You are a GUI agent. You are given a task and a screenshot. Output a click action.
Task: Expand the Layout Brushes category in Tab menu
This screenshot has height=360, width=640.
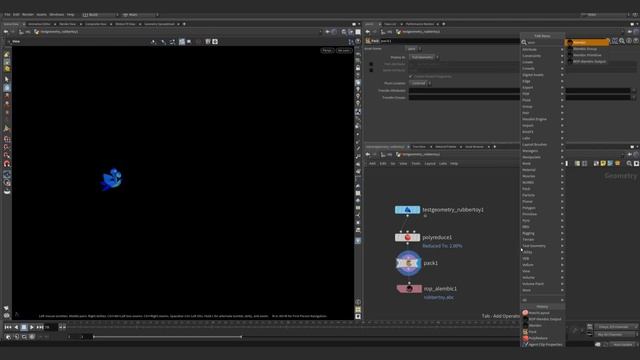coord(542,144)
